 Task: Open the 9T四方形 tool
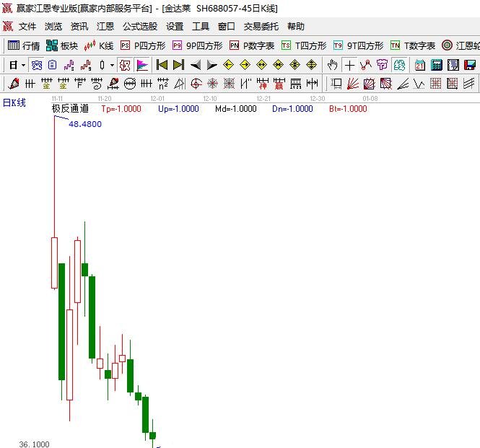(x=359, y=45)
